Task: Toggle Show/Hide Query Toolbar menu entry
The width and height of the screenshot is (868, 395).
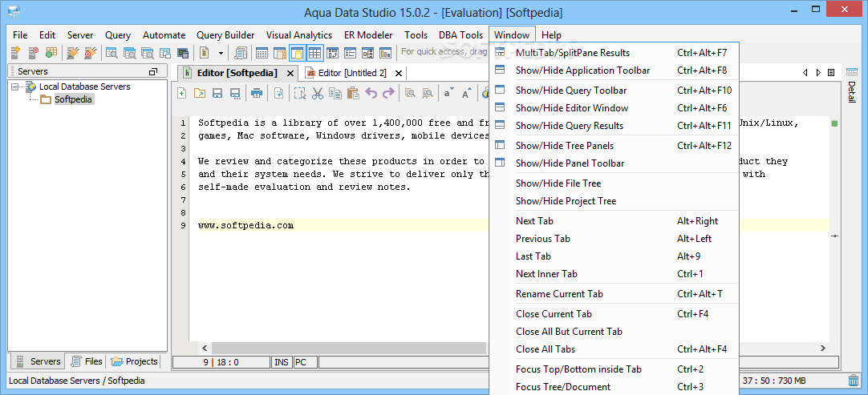Action: (614, 91)
